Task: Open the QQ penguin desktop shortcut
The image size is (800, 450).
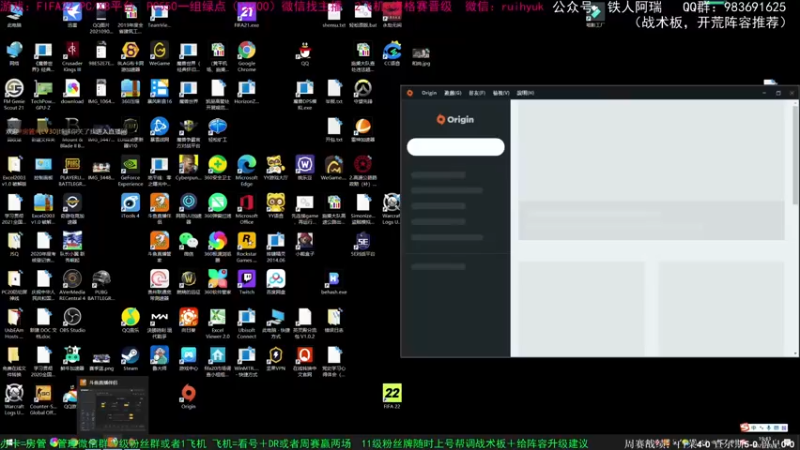Action: [x=305, y=54]
